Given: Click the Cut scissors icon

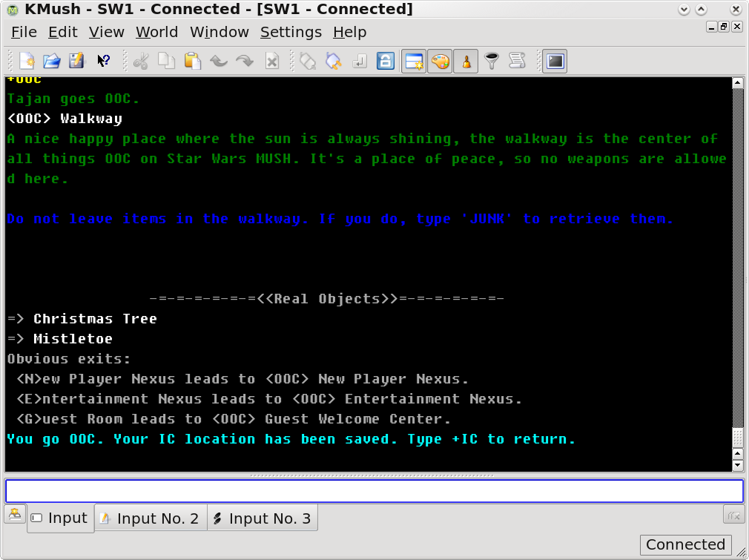Looking at the screenshot, I should [141, 61].
